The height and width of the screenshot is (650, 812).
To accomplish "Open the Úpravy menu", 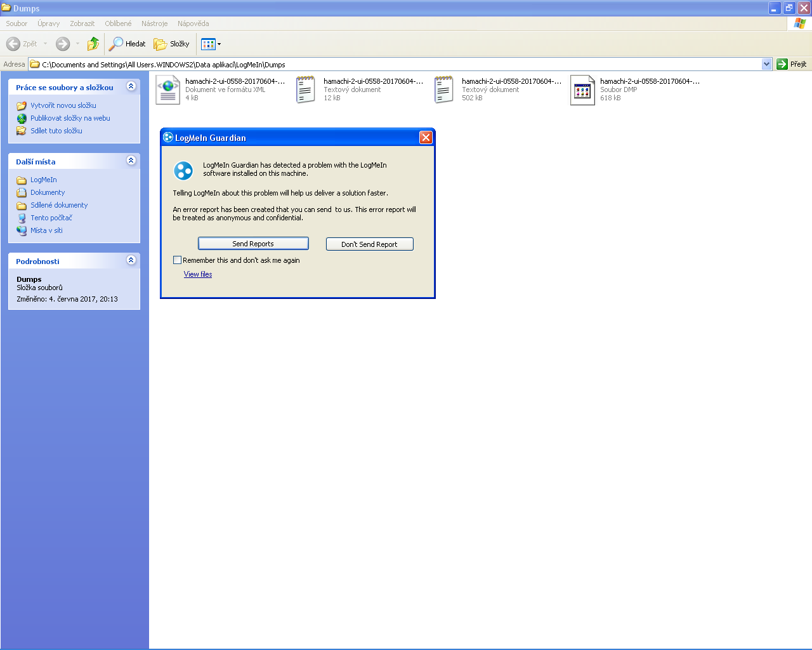I will tap(48, 23).
